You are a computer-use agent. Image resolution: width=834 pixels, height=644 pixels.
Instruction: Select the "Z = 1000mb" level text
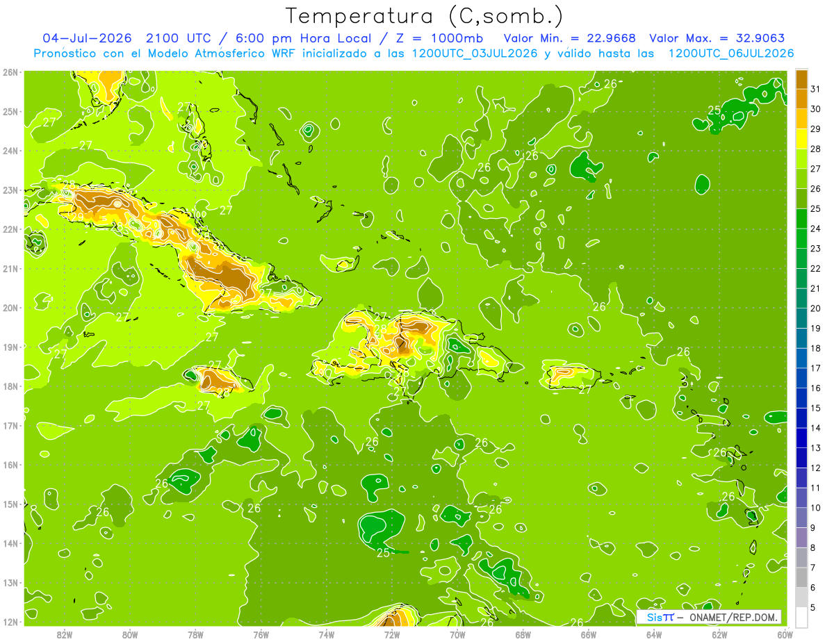pos(441,38)
